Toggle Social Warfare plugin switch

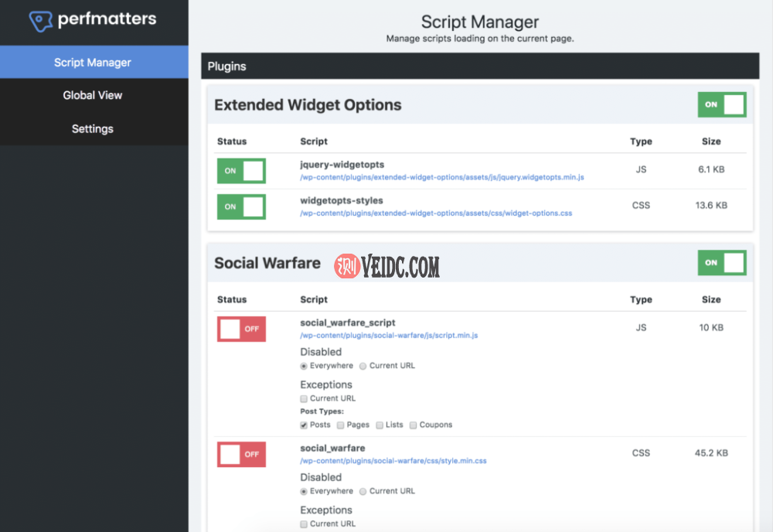click(x=721, y=263)
